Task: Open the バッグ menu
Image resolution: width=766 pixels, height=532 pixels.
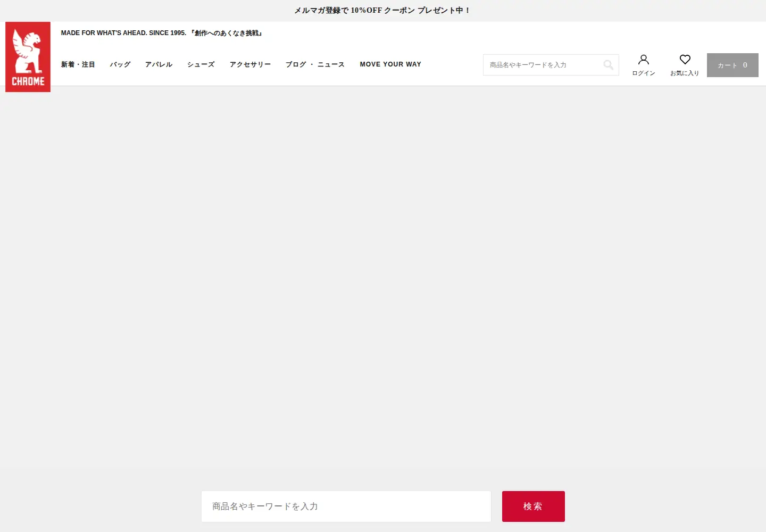Action: pyautogui.click(x=120, y=64)
